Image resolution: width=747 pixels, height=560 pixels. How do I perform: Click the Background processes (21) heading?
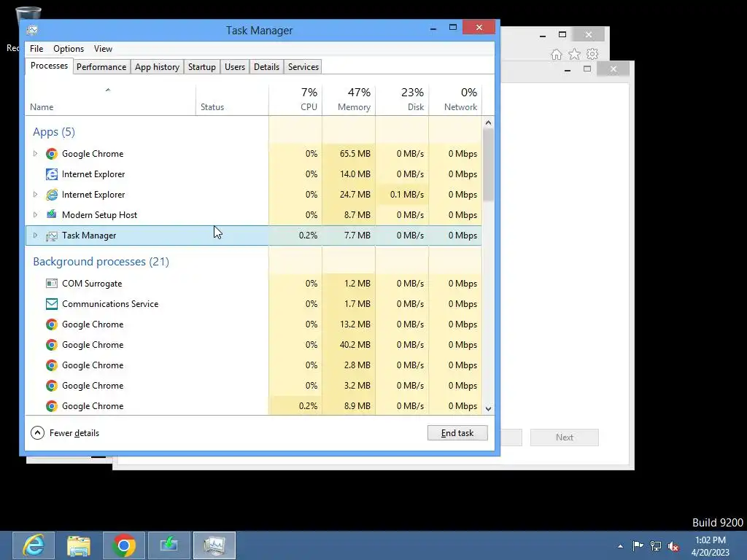point(101,262)
